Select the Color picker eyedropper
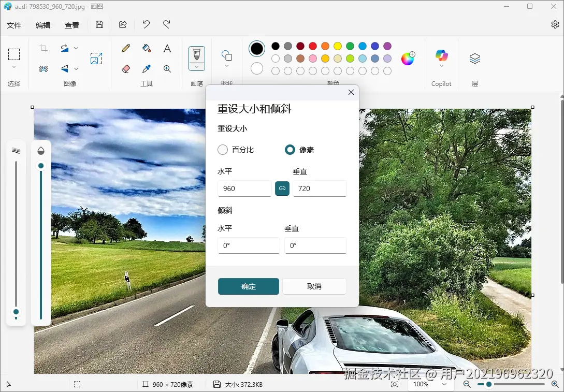 click(147, 69)
